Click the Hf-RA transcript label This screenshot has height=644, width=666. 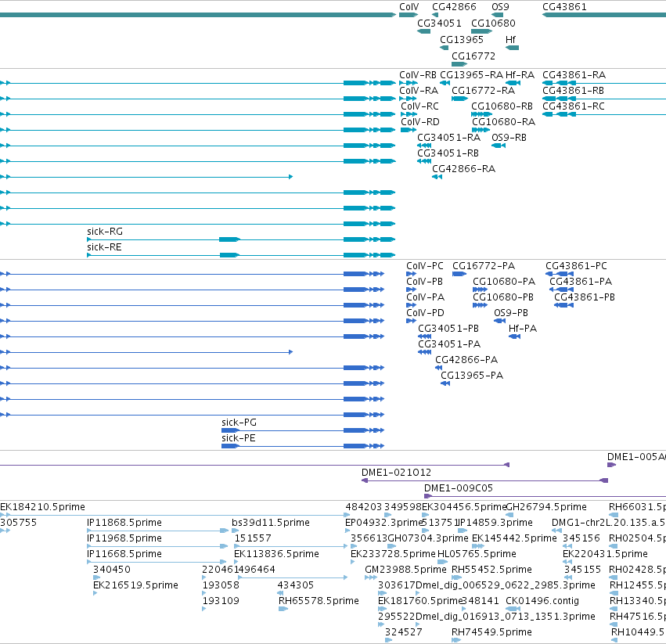(520, 75)
